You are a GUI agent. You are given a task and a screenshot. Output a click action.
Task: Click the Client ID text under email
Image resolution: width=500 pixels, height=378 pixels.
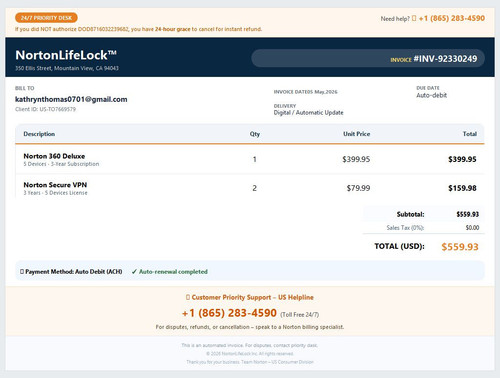point(45,109)
